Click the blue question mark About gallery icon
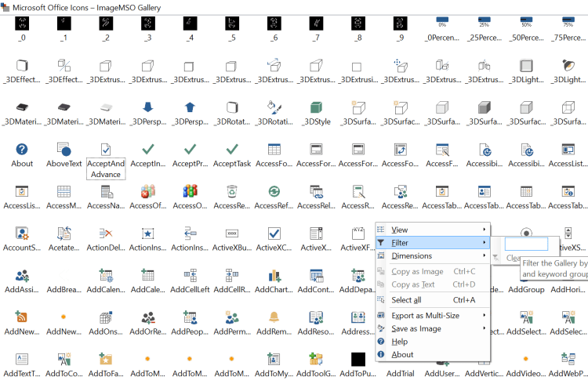Image resolution: width=588 pixels, height=391 pixels. pos(22,150)
